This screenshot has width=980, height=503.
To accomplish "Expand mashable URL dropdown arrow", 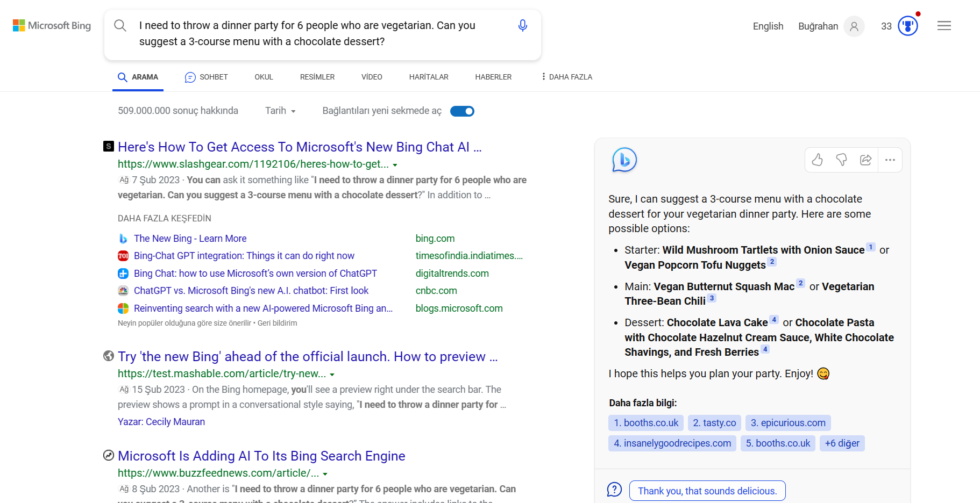I will tap(332, 375).
